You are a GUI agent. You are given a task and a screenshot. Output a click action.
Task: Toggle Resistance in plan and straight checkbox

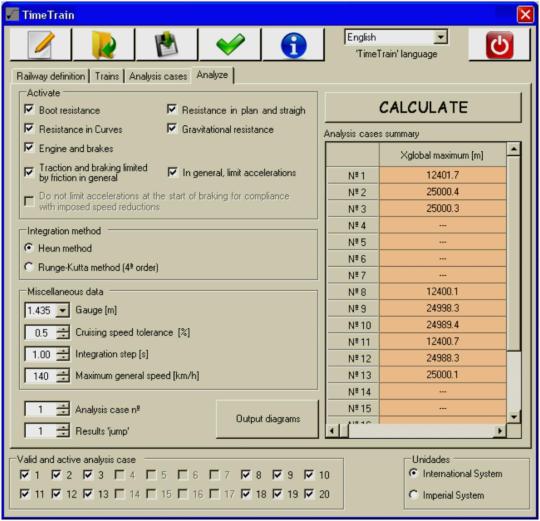pyautogui.click(x=172, y=110)
